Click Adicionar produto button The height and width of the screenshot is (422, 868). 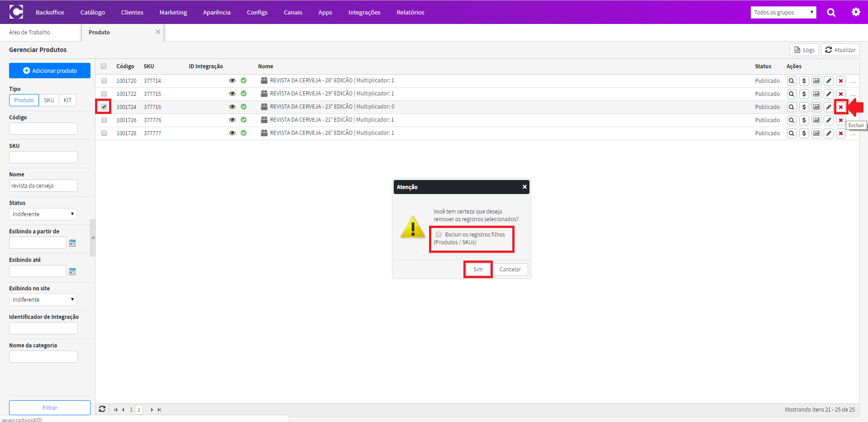click(x=50, y=71)
